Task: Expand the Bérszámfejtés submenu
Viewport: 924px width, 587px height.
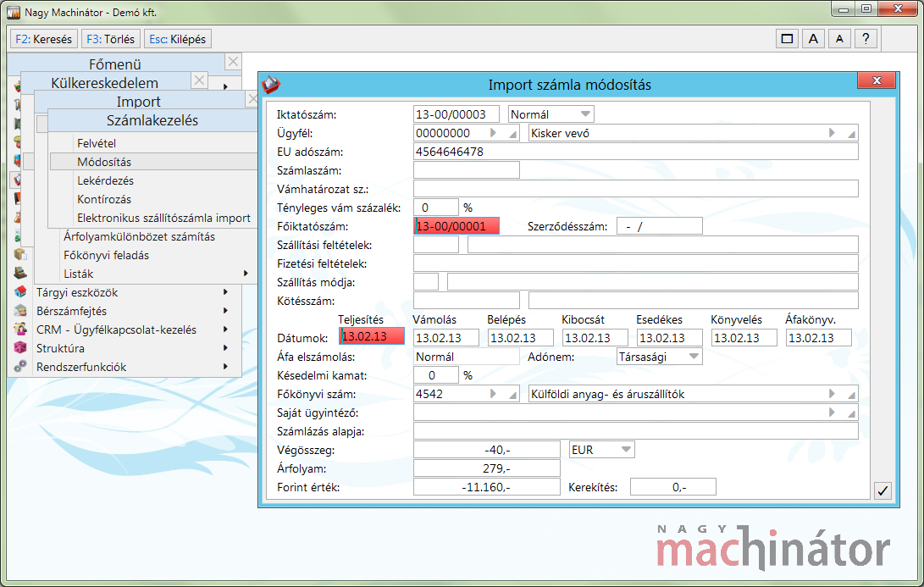Action: pos(225,311)
